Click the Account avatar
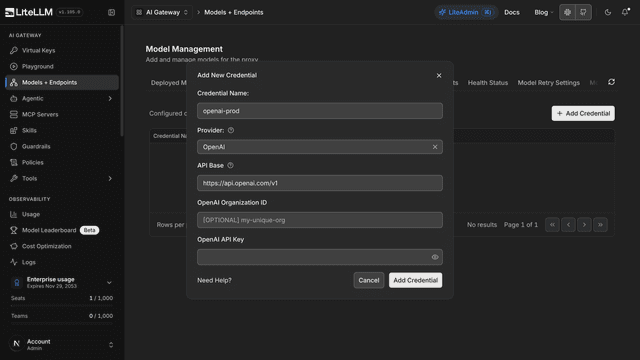640x360 pixels. (16, 344)
